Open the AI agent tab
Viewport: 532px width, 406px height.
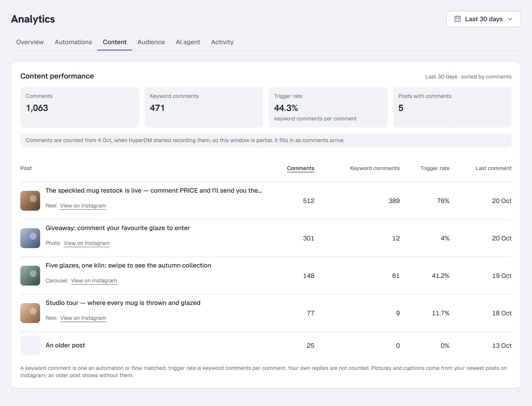click(188, 42)
